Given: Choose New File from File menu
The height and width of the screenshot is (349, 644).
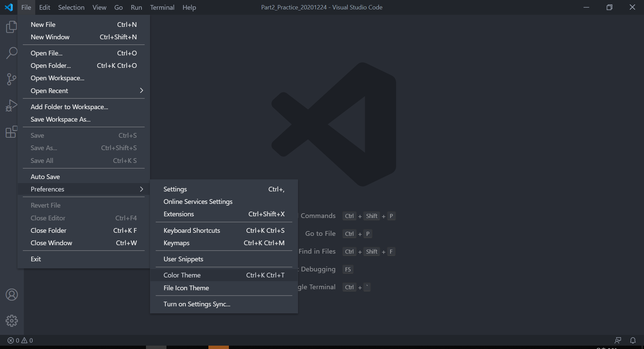Looking at the screenshot, I should pyautogui.click(x=84, y=25).
